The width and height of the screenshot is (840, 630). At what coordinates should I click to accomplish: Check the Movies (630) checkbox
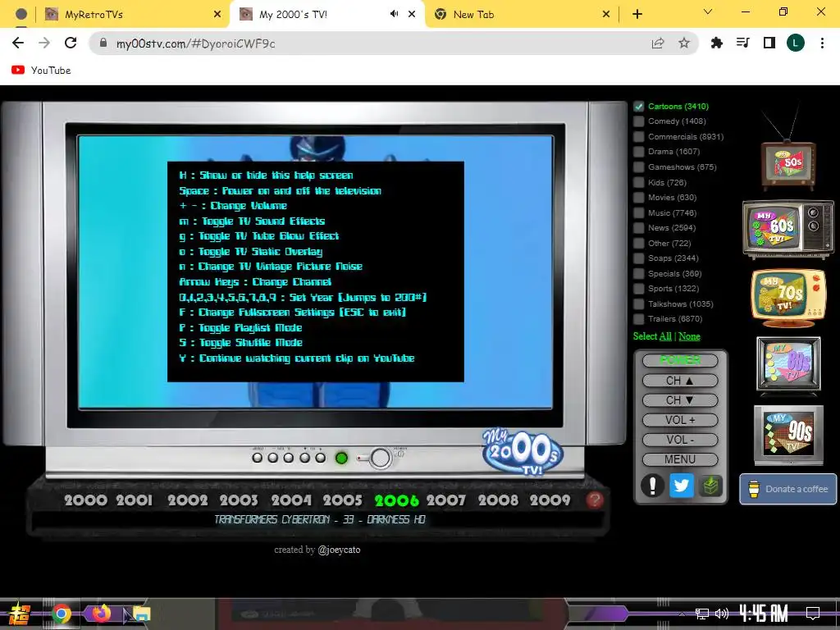click(638, 198)
